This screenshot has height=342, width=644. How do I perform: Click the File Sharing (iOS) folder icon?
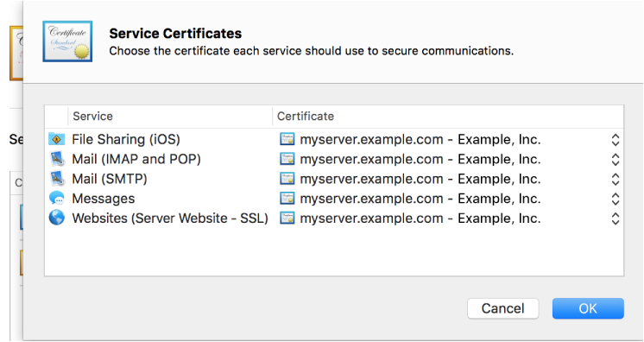pos(56,139)
